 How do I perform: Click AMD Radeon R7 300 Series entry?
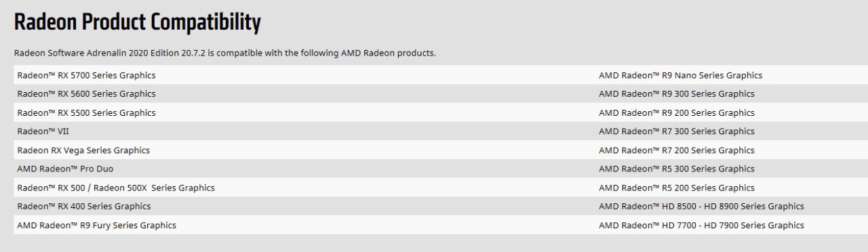pyautogui.click(x=677, y=131)
